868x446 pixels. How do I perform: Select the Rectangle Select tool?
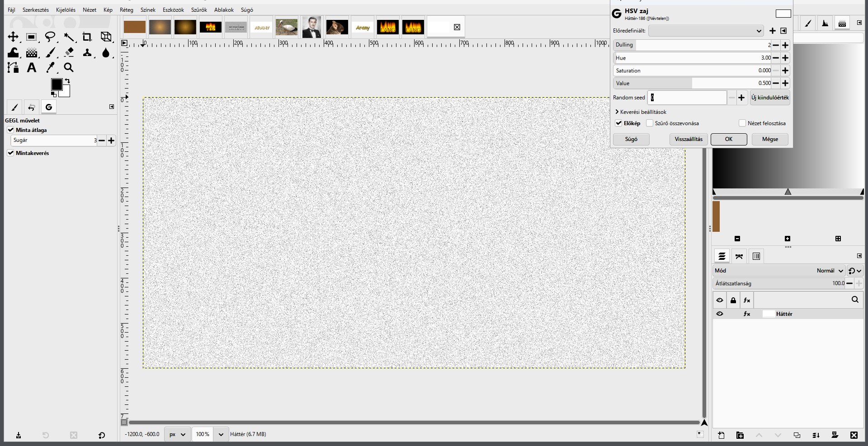pos(31,37)
